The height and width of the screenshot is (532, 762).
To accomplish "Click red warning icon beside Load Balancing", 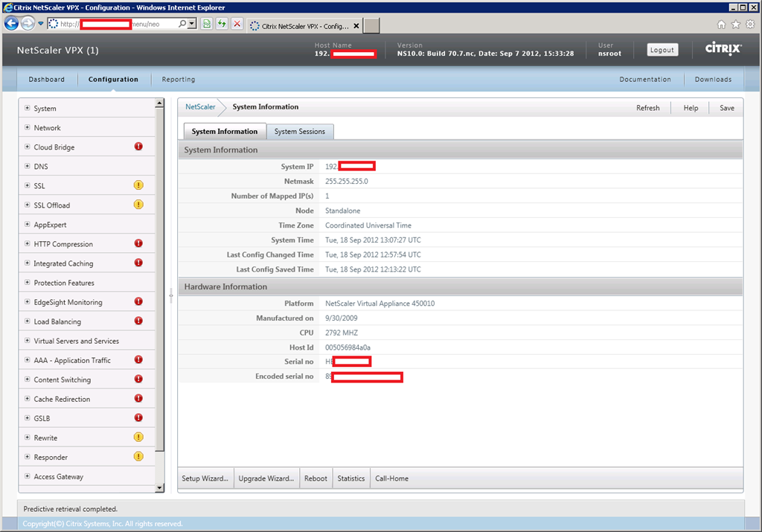I will point(138,321).
